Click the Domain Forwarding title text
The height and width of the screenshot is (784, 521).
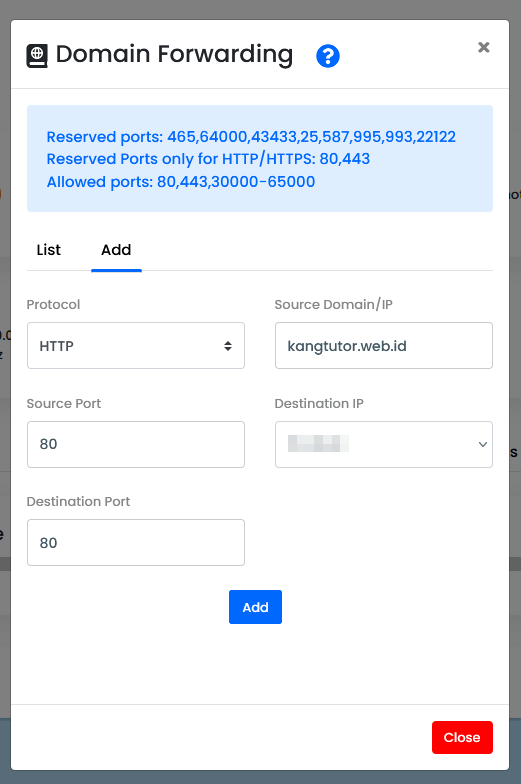[x=174, y=54]
